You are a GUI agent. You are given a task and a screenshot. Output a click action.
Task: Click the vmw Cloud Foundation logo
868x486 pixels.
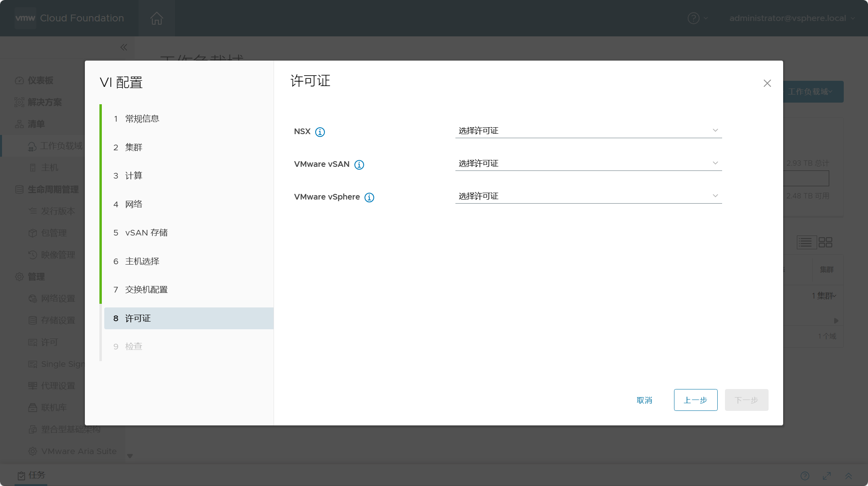tap(70, 18)
